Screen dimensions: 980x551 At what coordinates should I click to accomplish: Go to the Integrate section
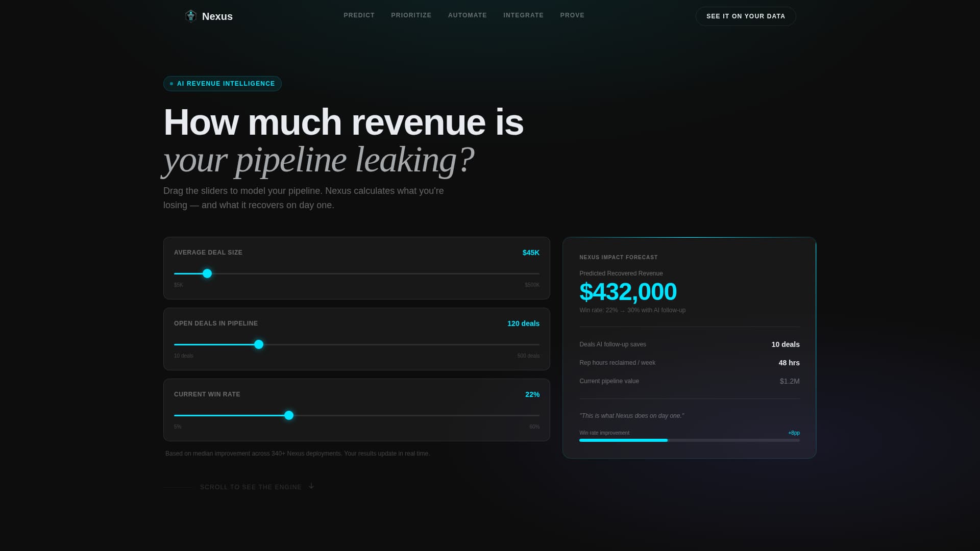pos(524,15)
